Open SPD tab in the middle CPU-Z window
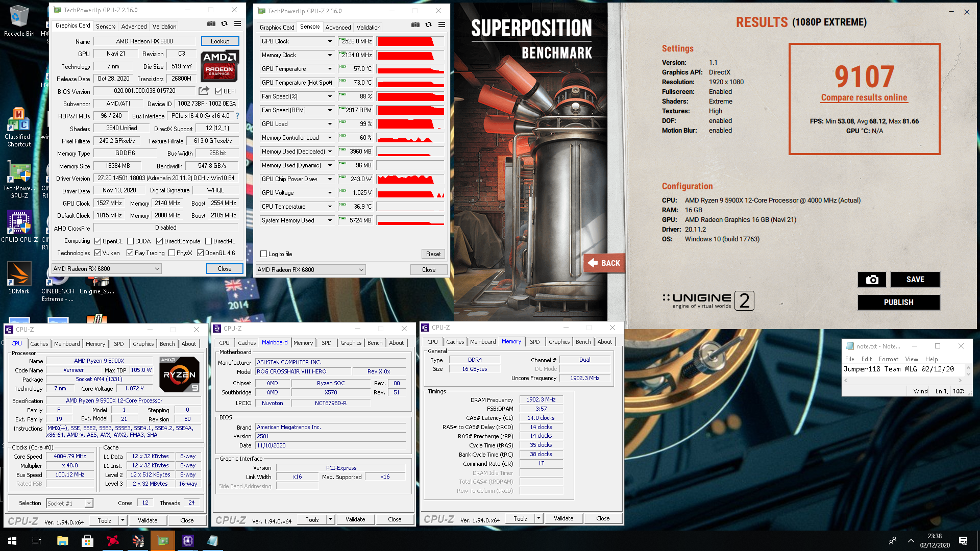This screenshot has width=980, height=551. point(327,343)
